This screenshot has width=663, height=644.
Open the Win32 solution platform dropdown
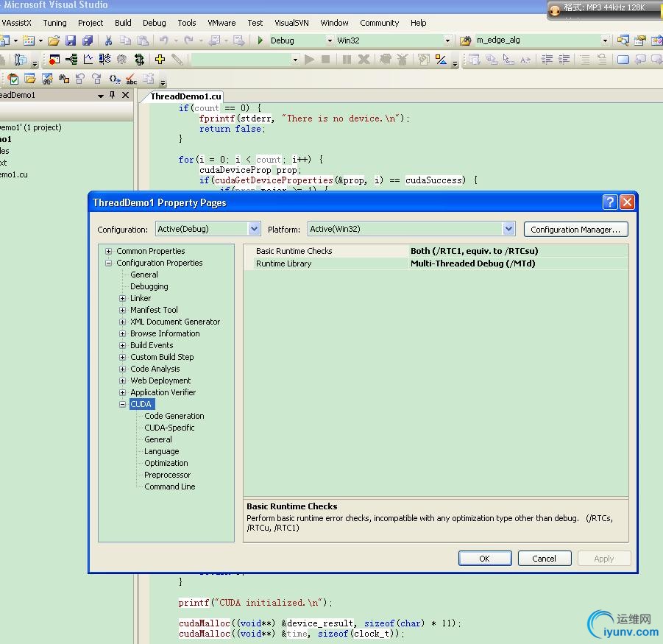click(x=447, y=40)
